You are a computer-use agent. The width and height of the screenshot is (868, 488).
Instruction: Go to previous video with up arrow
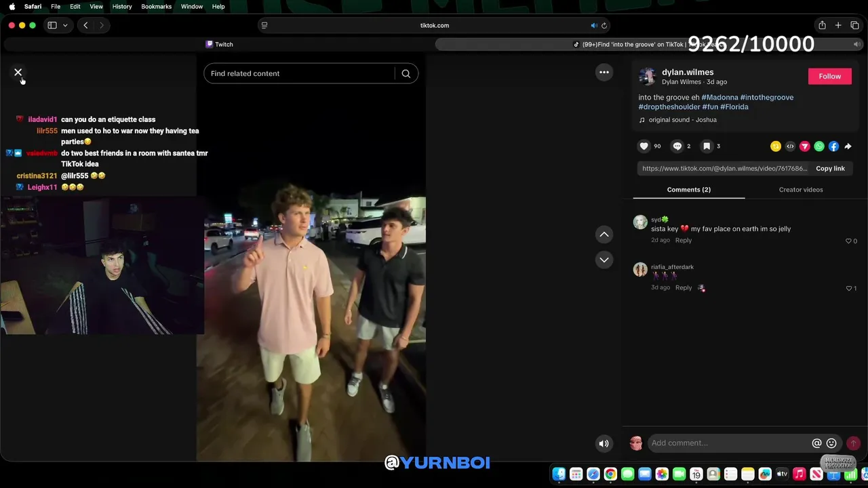[x=604, y=235]
